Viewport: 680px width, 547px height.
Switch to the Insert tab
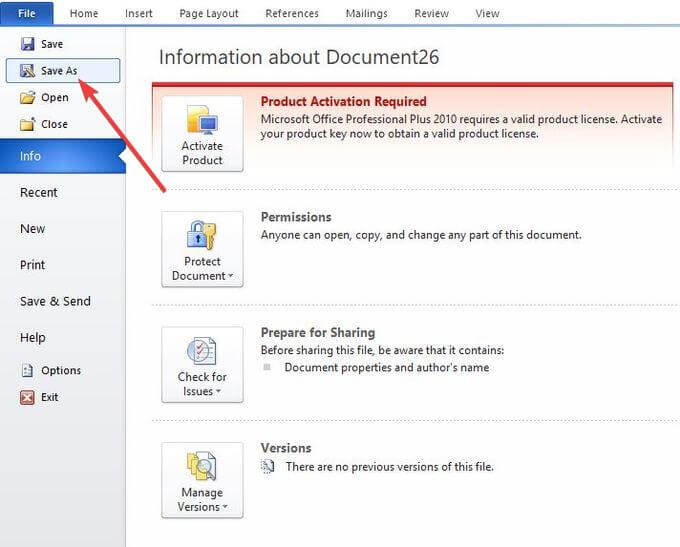coord(139,13)
